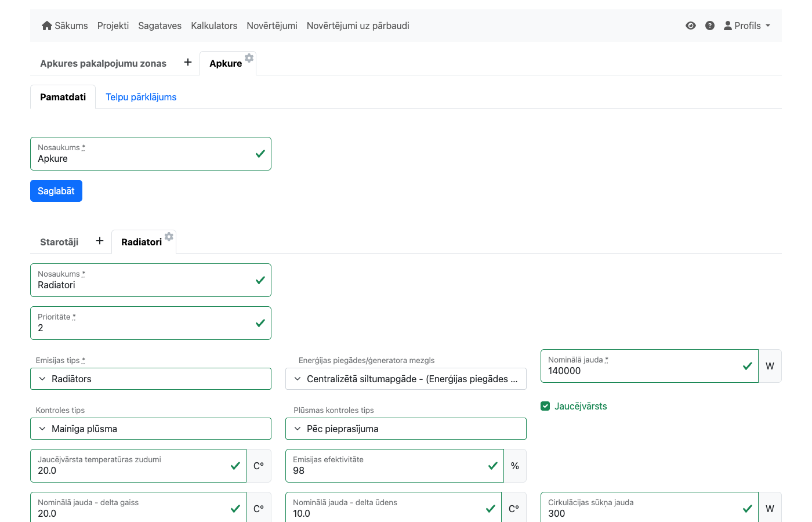Expand the Kontroles tips dropdown

pyautogui.click(x=151, y=429)
